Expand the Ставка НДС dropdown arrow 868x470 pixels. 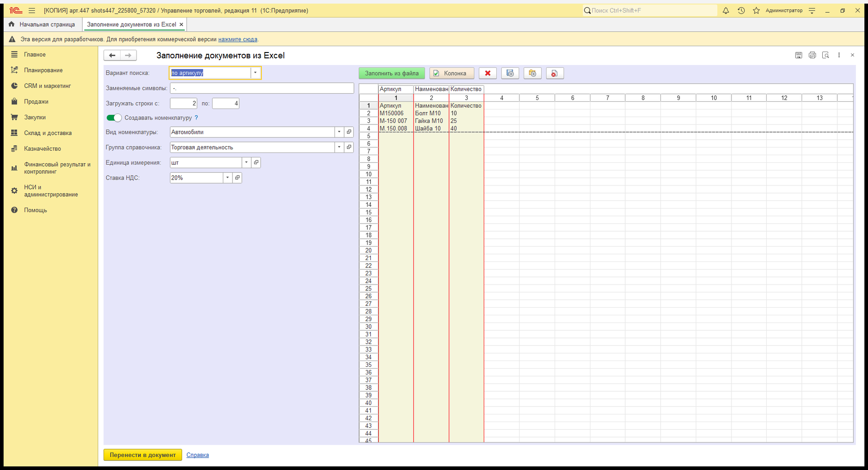[x=227, y=178]
